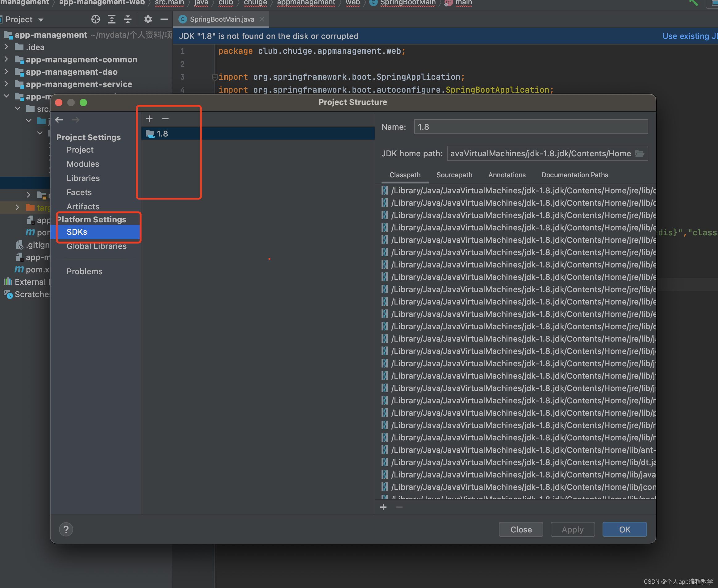Image resolution: width=718 pixels, height=588 pixels.
Task: Confirm with the OK button
Action: pyautogui.click(x=624, y=529)
